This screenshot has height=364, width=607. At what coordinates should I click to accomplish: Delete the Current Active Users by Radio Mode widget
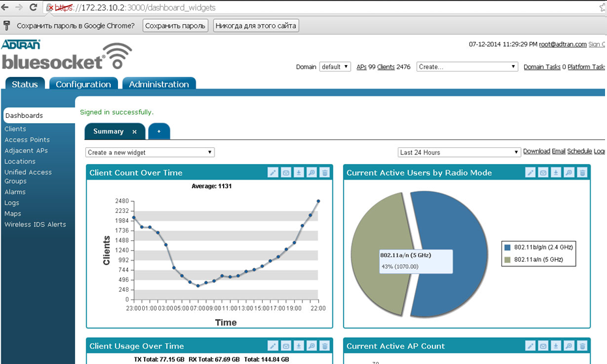coord(582,173)
